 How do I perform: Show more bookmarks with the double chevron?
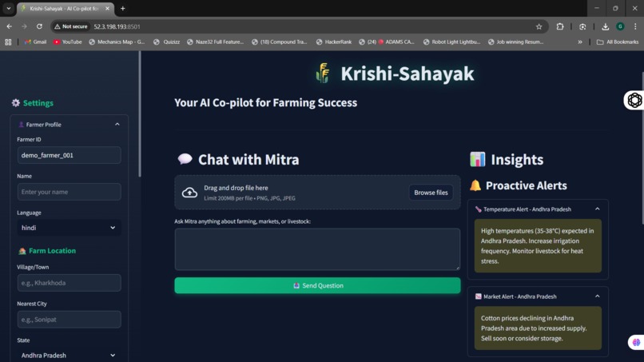[579, 42]
